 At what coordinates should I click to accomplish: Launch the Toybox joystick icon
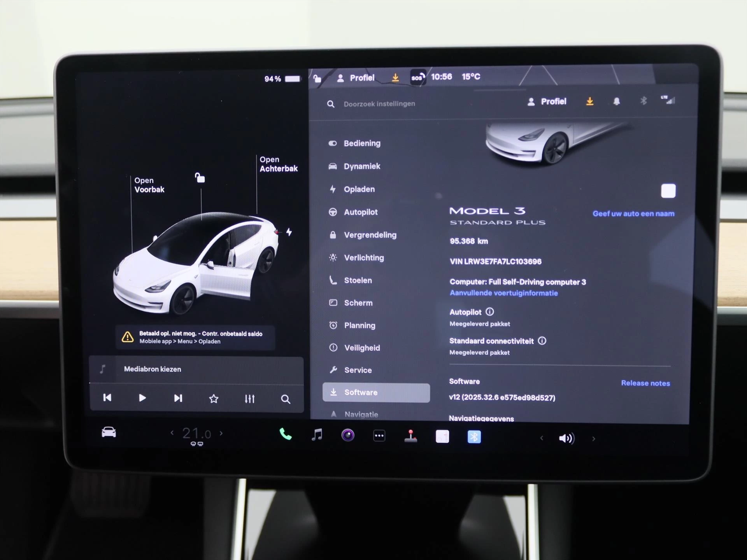click(411, 436)
